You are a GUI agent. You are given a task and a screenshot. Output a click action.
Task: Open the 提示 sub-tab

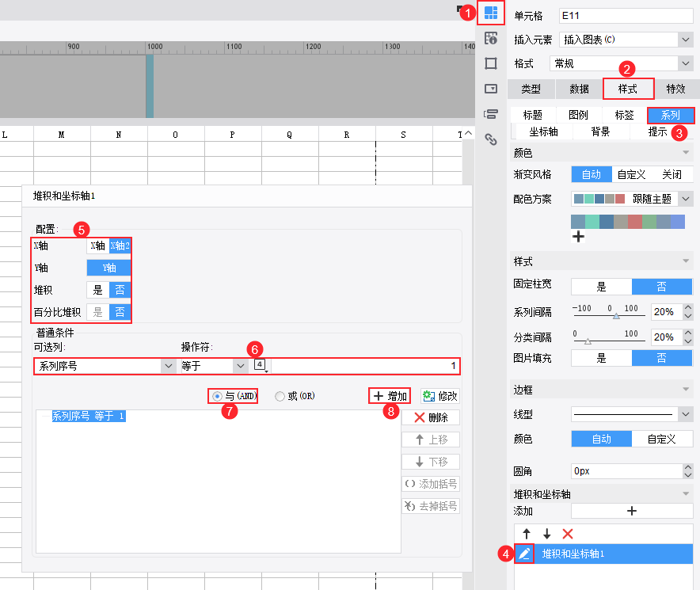click(657, 131)
